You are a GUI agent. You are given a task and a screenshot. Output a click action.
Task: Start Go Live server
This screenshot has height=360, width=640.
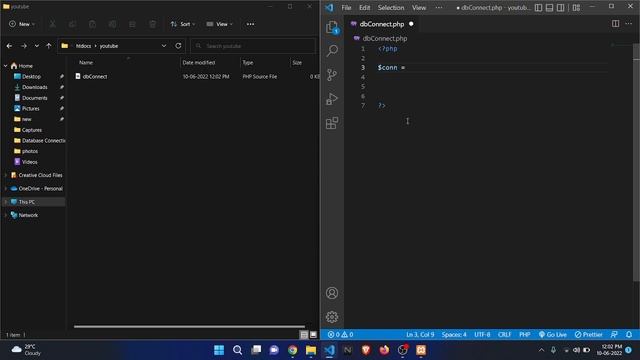pos(553,334)
